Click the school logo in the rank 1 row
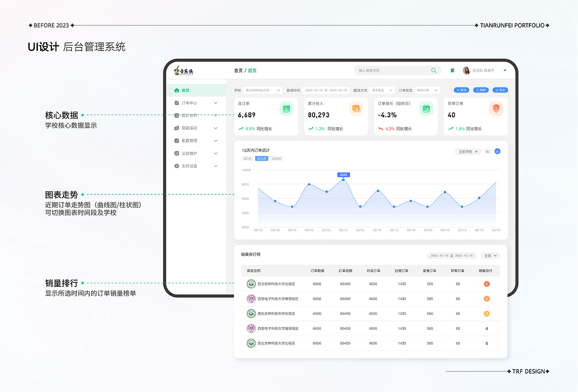 coord(251,284)
